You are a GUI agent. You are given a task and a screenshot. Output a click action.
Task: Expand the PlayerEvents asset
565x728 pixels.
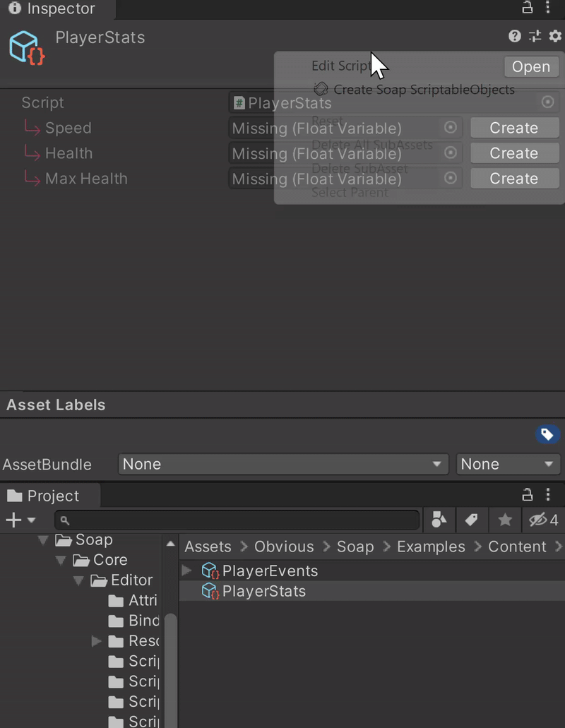tap(187, 570)
